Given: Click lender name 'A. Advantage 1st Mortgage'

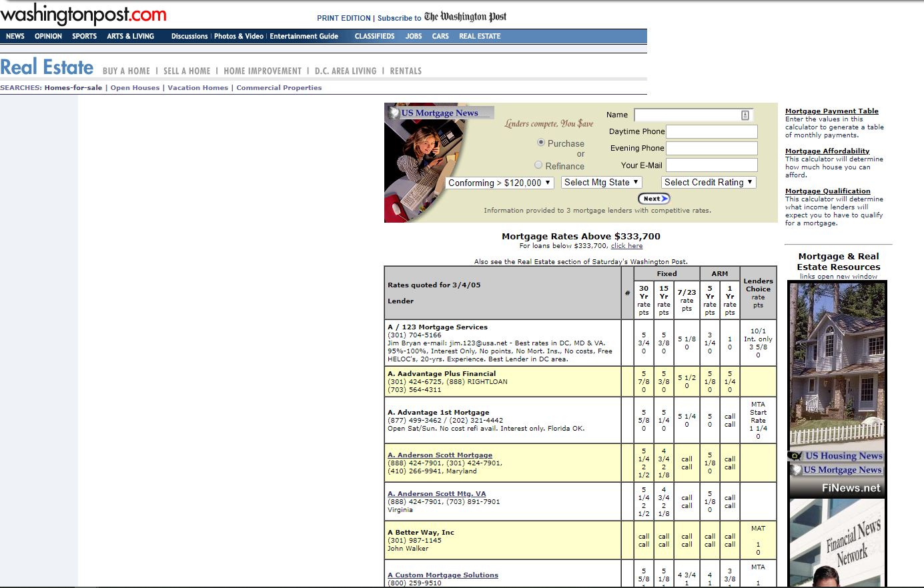Looking at the screenshot, I should pyautogui.click(x=438, y=412).
